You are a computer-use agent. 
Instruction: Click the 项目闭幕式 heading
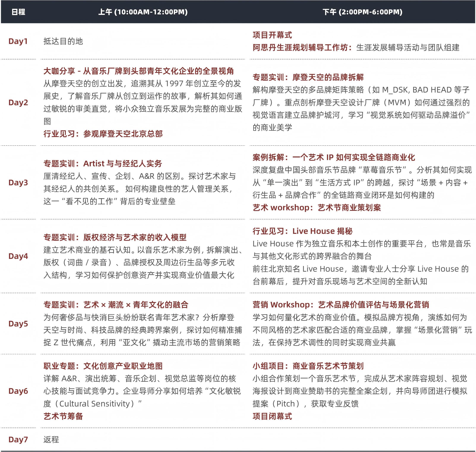pyautogui.click(x=272, y=416)
